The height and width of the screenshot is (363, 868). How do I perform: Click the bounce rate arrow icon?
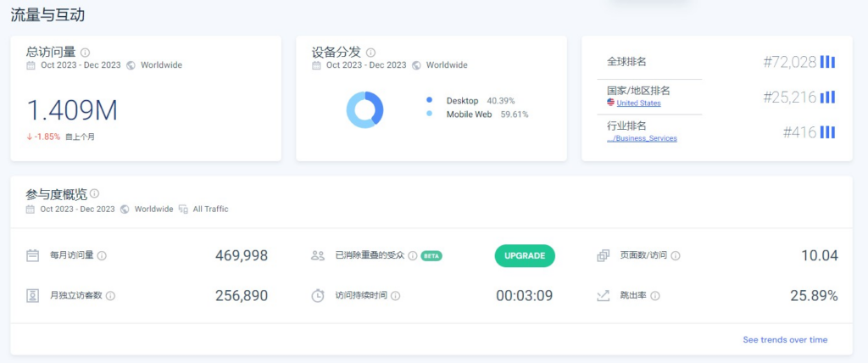tap(603, 296)
